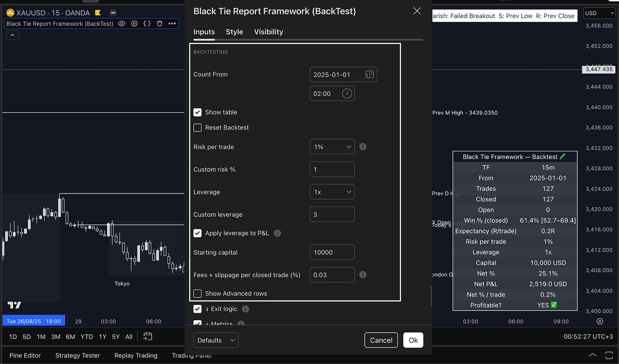Open Risk per trade dropdown
The height and width of the screenshot is (364, 619).
332,147
